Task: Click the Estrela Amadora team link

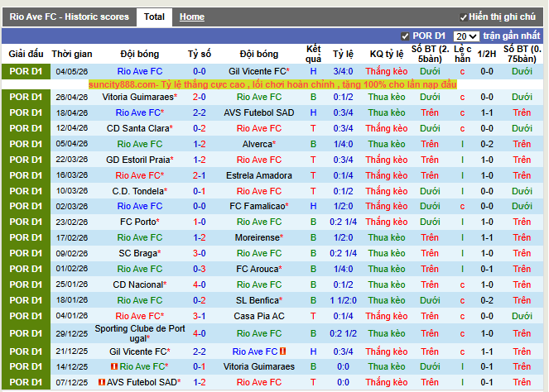Action: click(x=258, y=175)
